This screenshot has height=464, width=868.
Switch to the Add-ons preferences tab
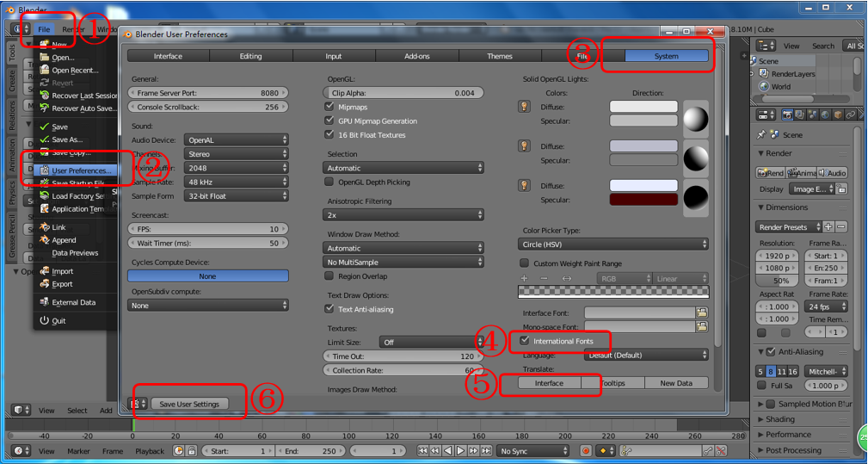[417, 56]
